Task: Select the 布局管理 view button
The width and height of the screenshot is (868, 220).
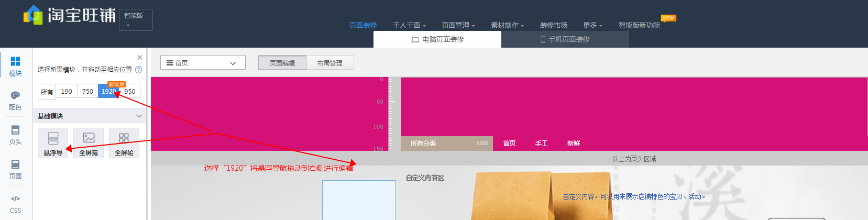Action: [330, 63]
